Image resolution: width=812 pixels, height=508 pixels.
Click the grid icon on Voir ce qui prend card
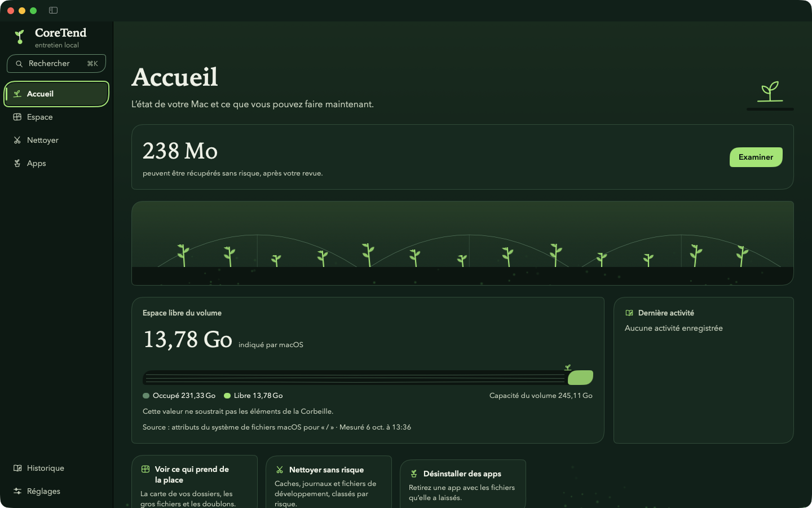pos(145,469)
